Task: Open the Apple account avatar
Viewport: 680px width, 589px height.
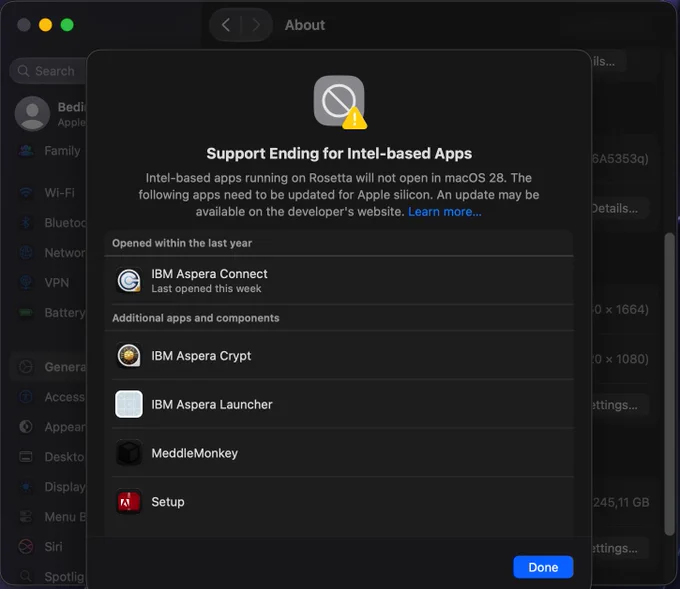Action: (x=33, y=114)
